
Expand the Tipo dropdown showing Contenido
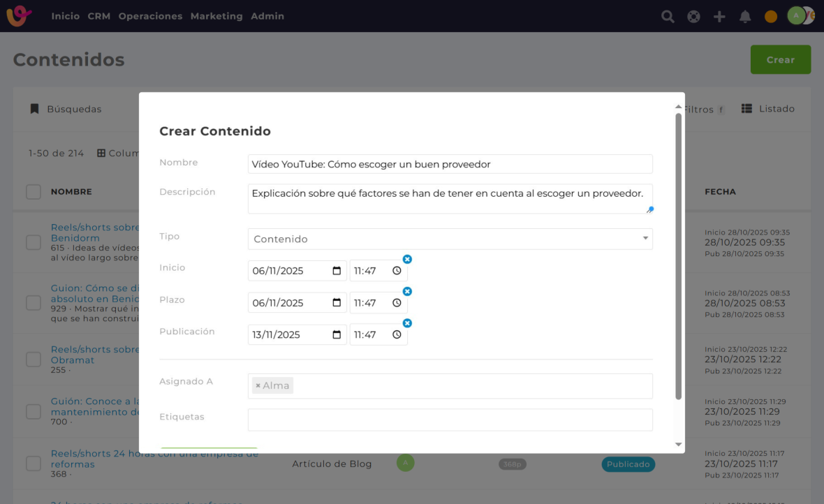(x=450, y=239)
